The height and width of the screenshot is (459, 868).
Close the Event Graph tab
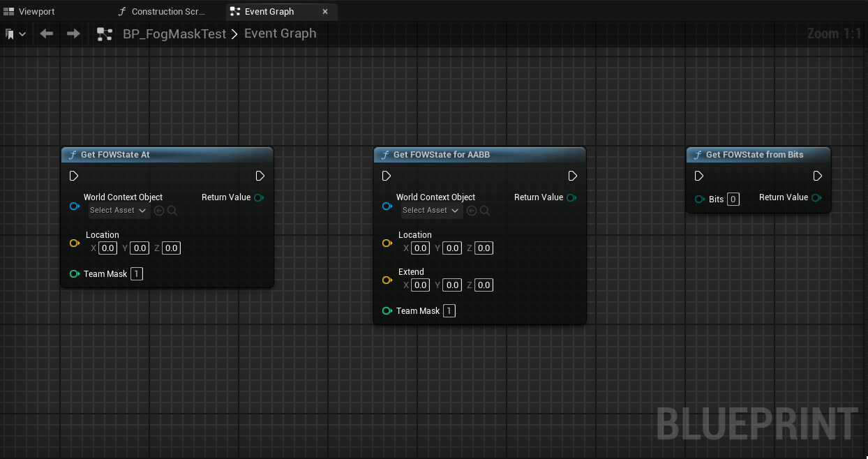coord(325,12)
